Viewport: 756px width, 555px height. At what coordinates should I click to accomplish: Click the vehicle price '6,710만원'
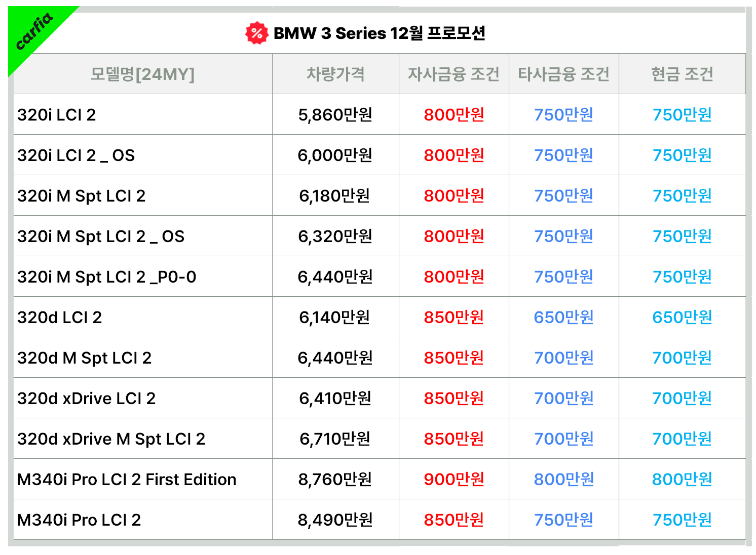pos(335,439)
